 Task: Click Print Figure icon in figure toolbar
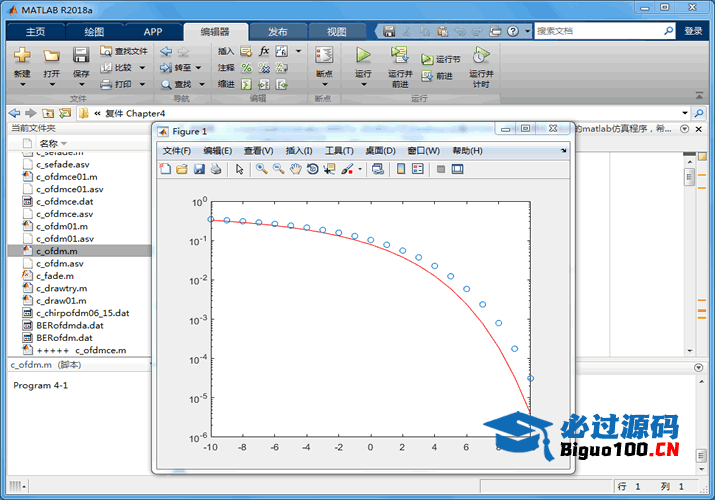216,170
